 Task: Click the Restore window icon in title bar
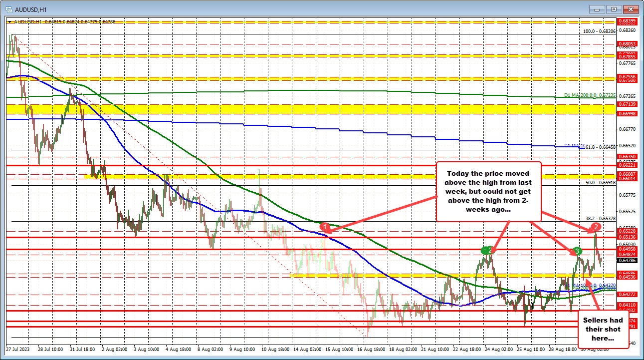[613, 9]
